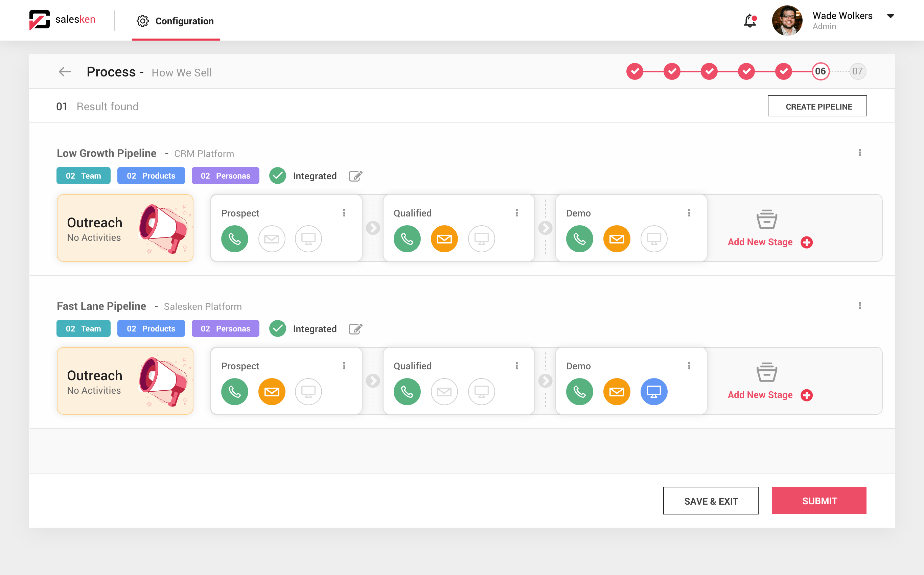The image size is (924, 575).
Task: Click the notification bell icon
Action: (749, 21)
